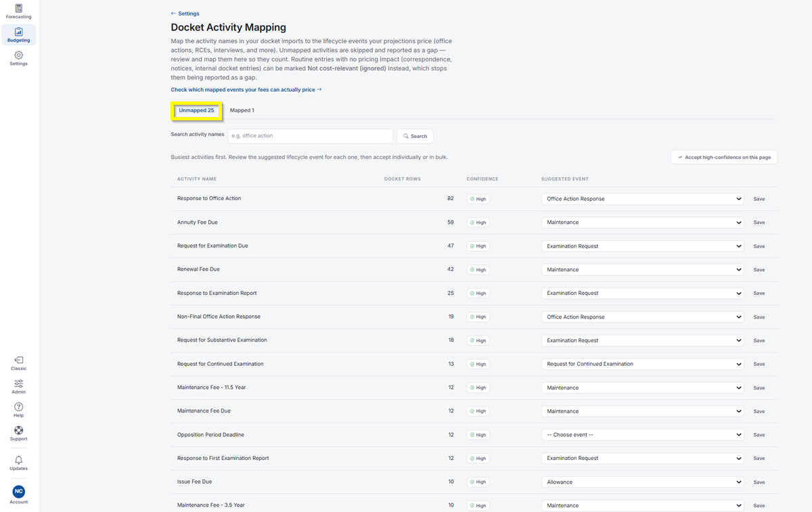The image size is (812, 512).
Task: Open the NC Account avatar
Action: point(18,494)
